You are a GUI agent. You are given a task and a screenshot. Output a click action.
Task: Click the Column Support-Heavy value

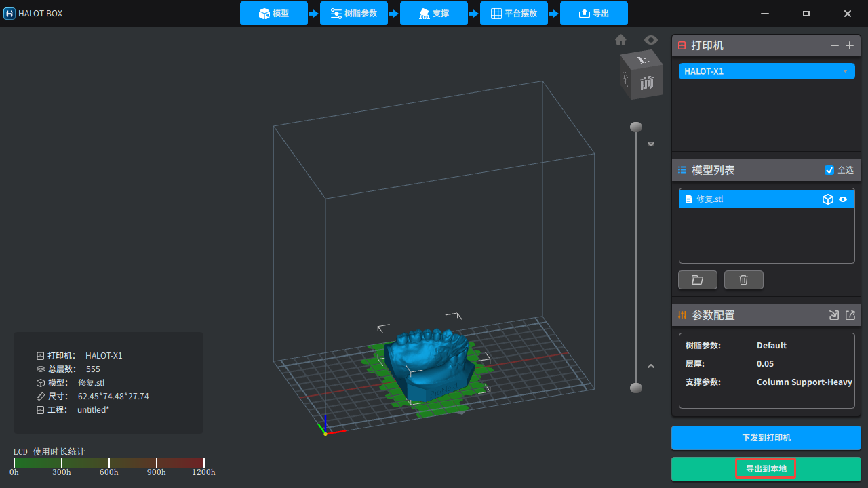tap(804, 382)
